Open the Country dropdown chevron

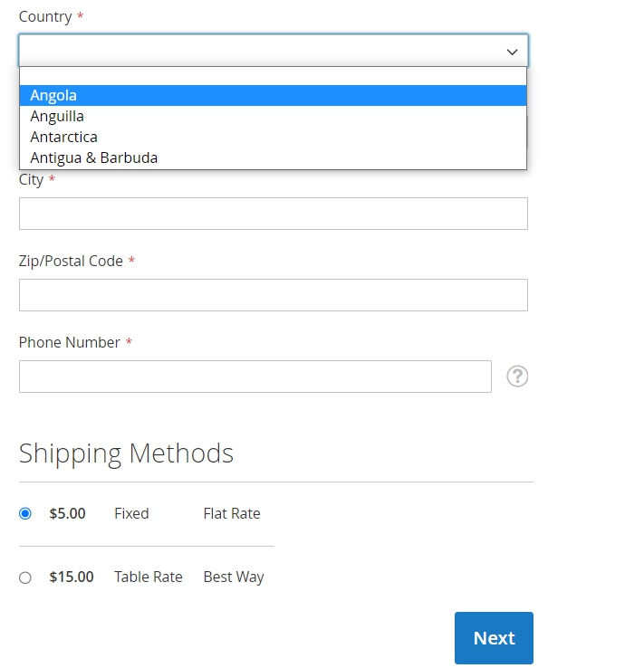(x=512, y=52)
